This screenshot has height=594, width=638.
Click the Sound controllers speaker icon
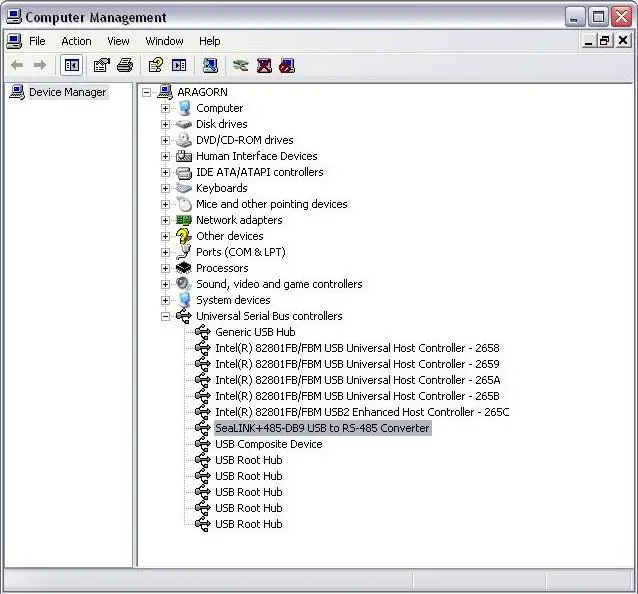click(x=184, y=284)
